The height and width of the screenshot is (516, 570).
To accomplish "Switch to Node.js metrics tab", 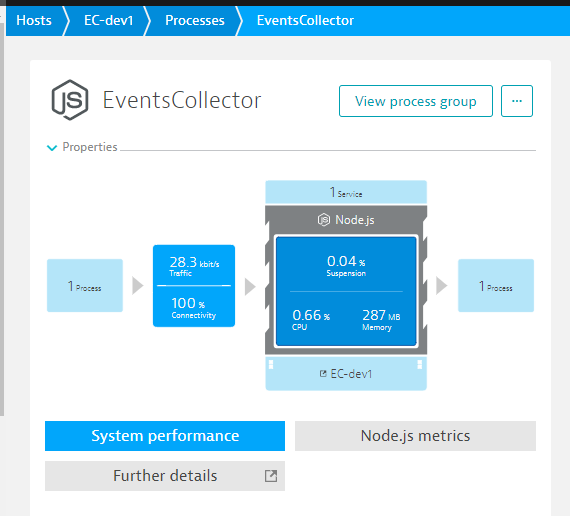I will click(x=416, y=436).
